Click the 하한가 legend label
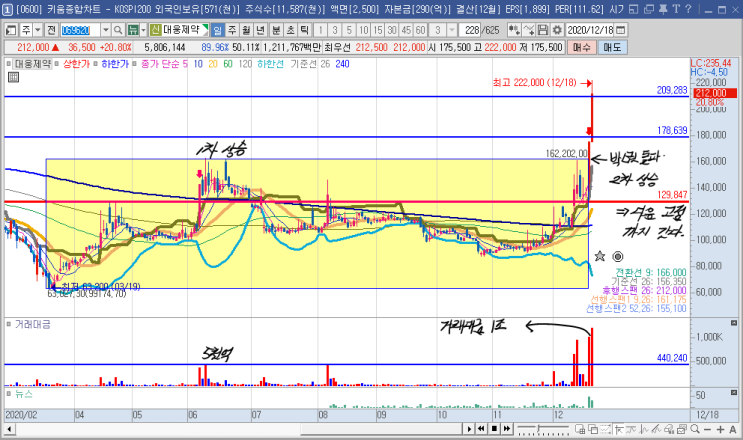Screen dimensions: 743x440 coord(115,64)
